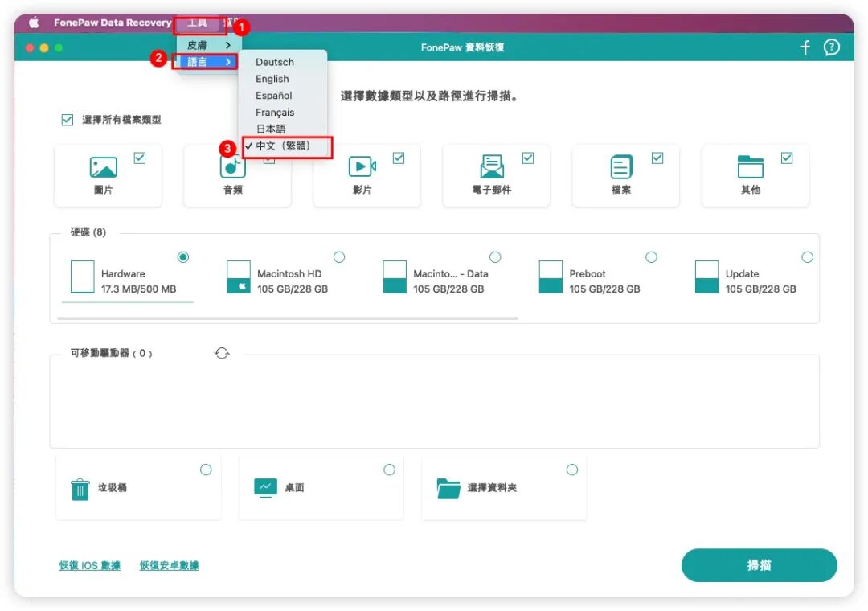Choose Deutsch language
Image resolution: width=868 pixels, height=611 pixels.
[275, 62]
